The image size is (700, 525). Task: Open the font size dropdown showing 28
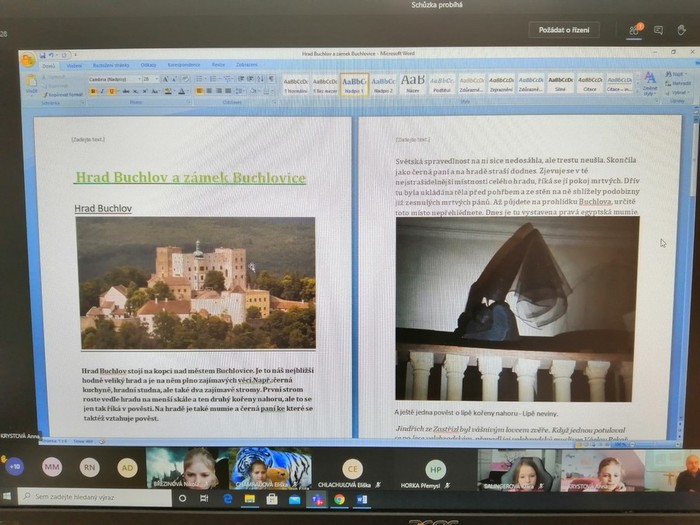[150, 79]
